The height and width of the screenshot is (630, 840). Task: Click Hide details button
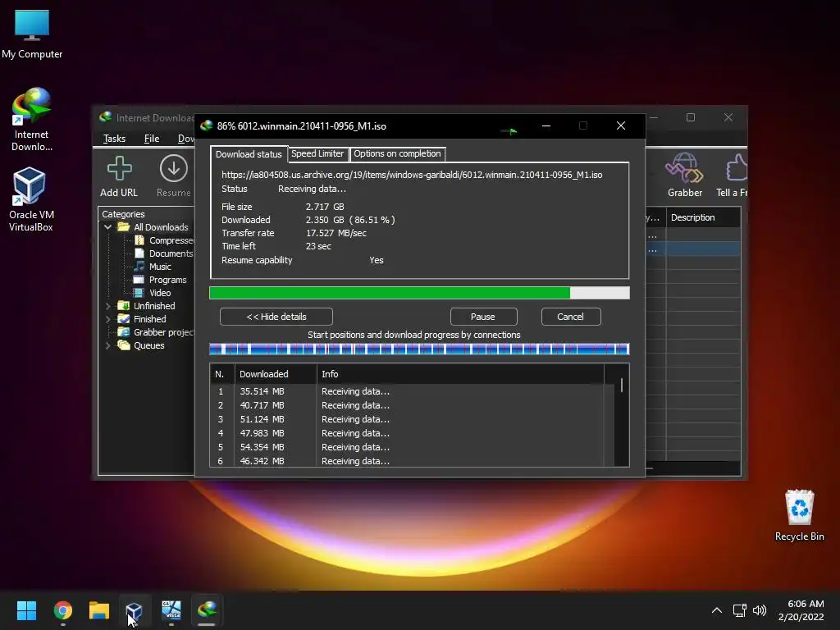coord(276,317)
